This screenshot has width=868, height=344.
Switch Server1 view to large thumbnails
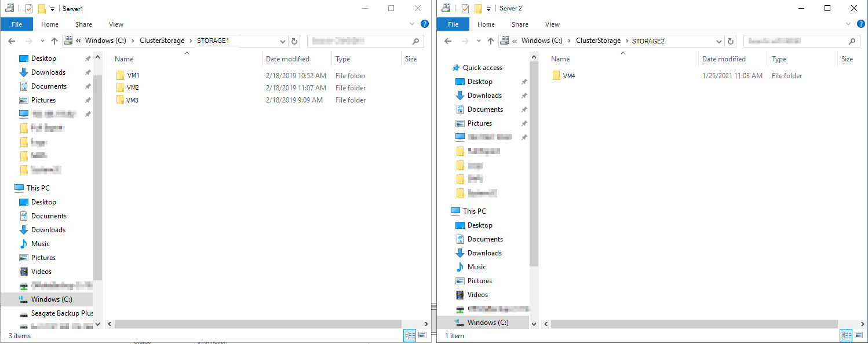pos(424,335)
